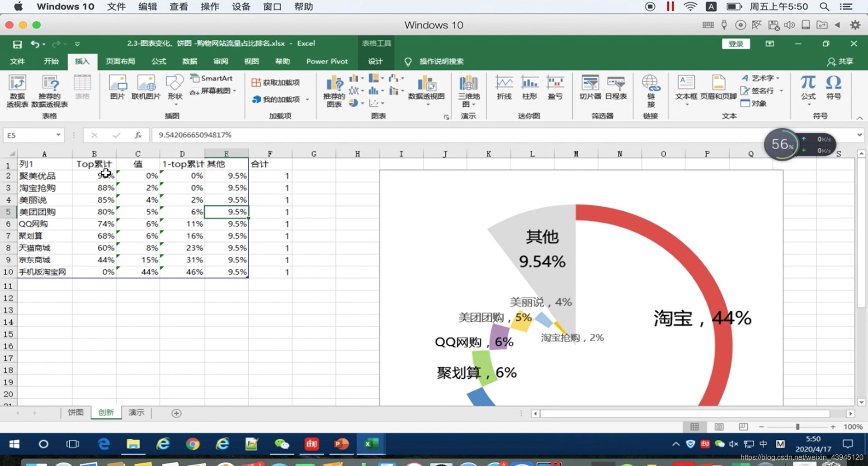Select the 饼图 worksheet tab
868x466 pixels.
point(75,413)
